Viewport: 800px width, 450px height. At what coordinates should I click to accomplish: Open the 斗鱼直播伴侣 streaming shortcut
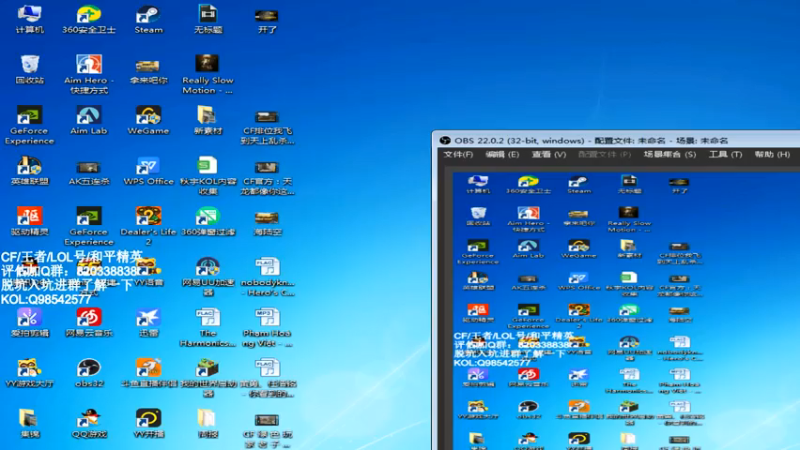tap(148, 372)
